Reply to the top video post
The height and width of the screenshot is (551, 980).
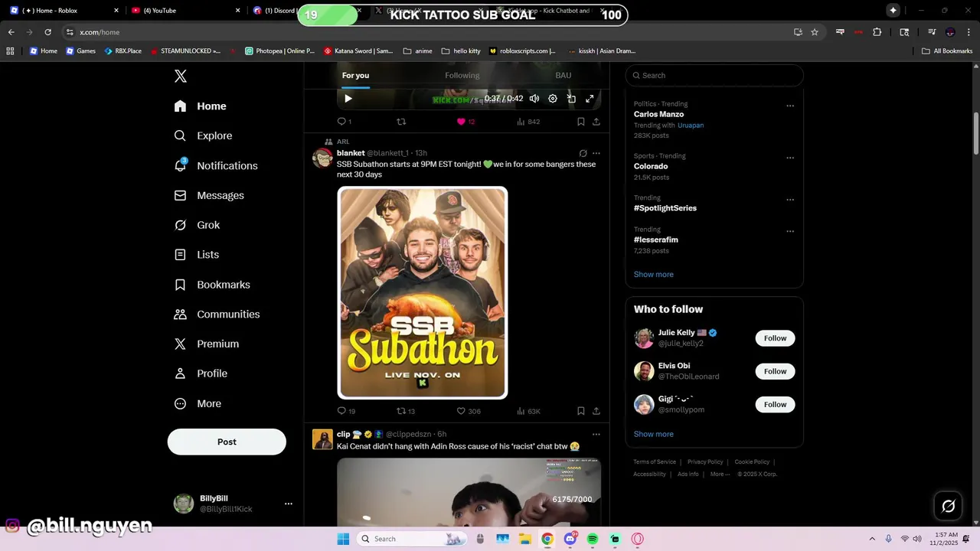point(345,122)
